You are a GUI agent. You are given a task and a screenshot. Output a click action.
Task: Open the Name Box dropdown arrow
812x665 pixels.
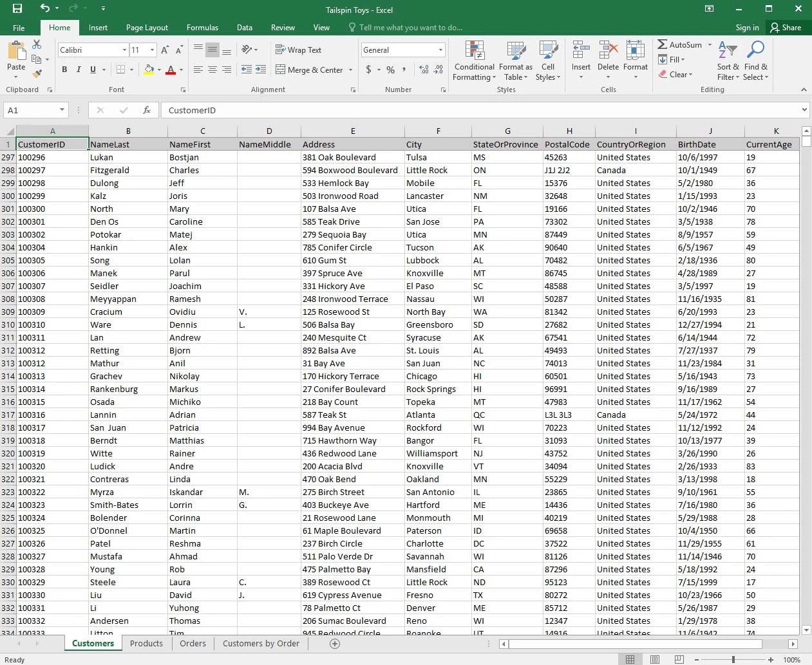(x=62, y=110)
